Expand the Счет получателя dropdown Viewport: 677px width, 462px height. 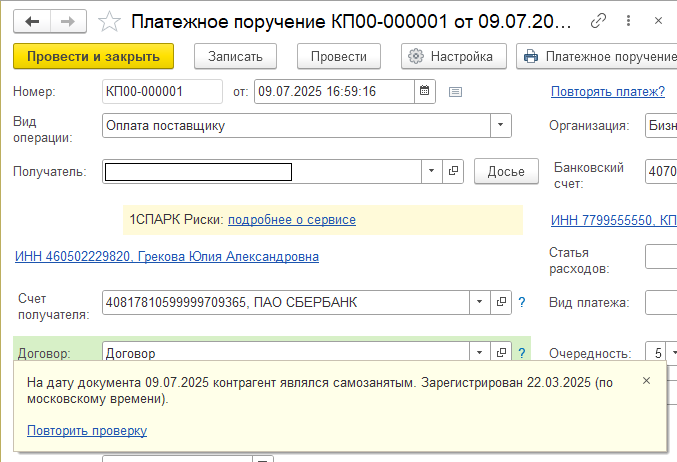[479, 302]
